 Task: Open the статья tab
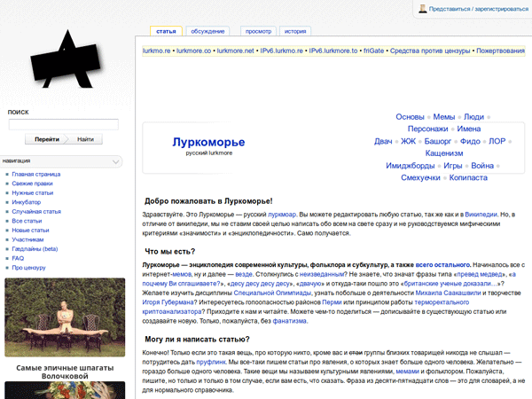tap(166, 31)
